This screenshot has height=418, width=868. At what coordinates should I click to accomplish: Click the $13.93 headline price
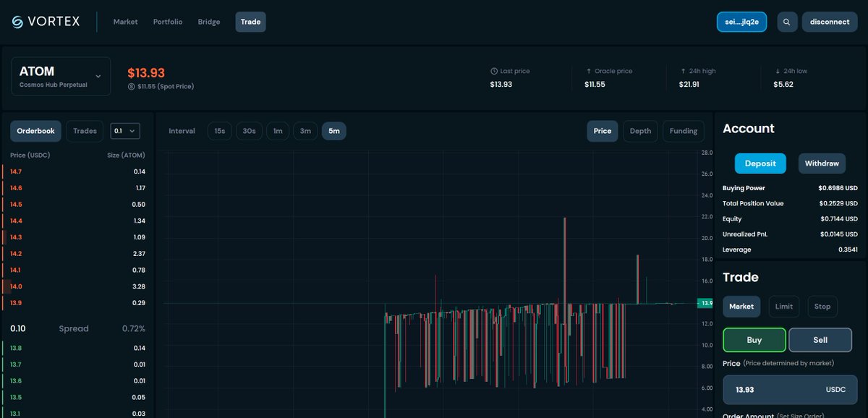[x=146, y=73]
